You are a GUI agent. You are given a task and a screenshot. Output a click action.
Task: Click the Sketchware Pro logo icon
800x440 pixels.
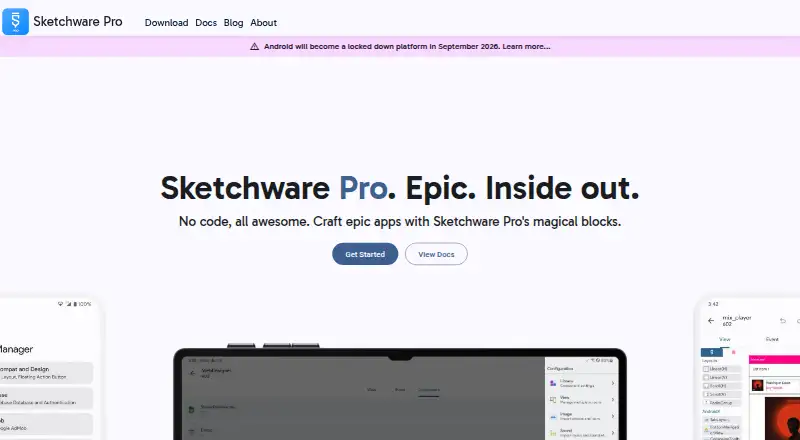tap(15, 21)
